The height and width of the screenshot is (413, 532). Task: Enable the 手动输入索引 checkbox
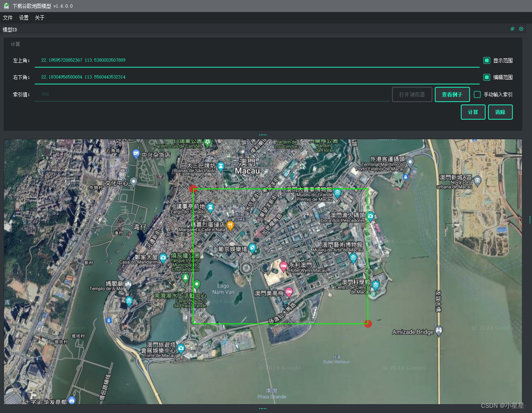coord(477,94)
